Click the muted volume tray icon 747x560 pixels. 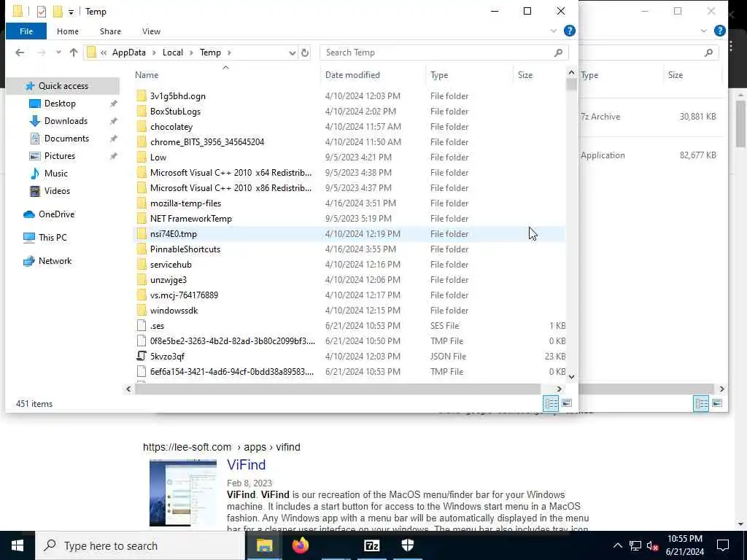pos(652,545)
